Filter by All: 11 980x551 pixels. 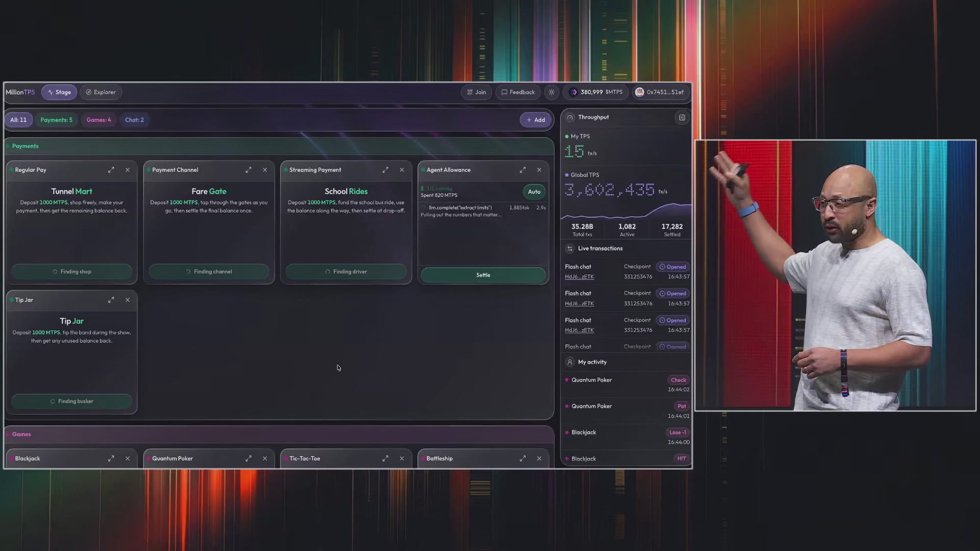pyautogui.click(x=18, y=120)
